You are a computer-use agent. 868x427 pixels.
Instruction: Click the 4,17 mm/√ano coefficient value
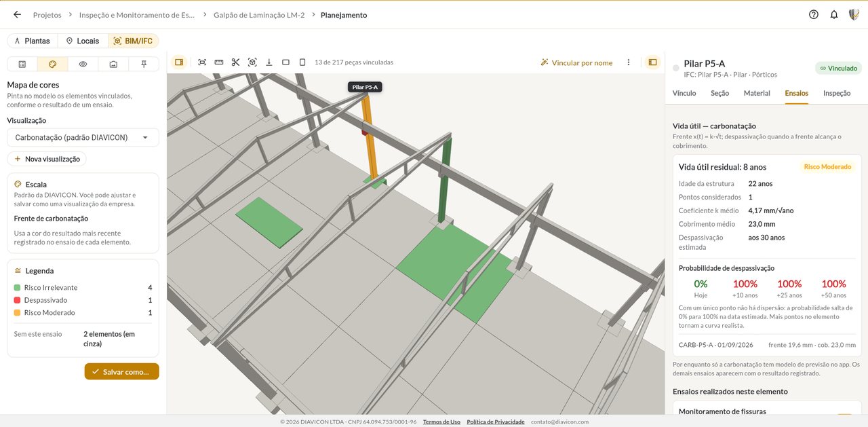pyautogui.click(x=771, y=210)
